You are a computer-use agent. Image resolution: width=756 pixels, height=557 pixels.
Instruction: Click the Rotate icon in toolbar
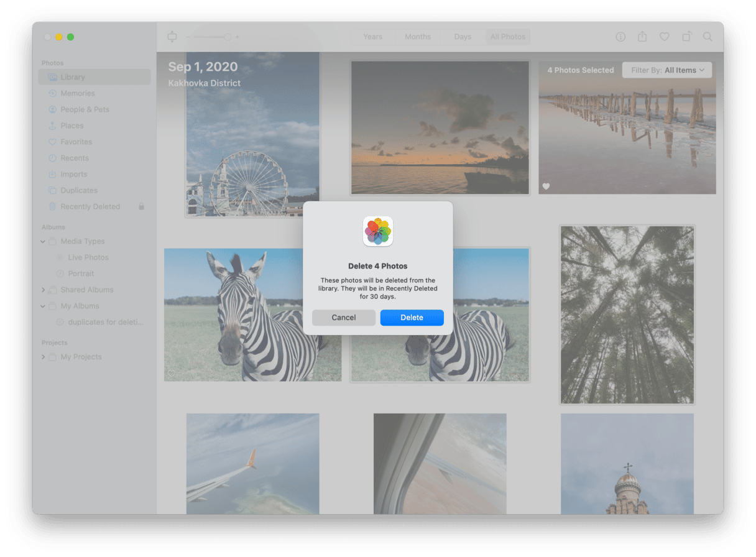[x=686, y=37]
